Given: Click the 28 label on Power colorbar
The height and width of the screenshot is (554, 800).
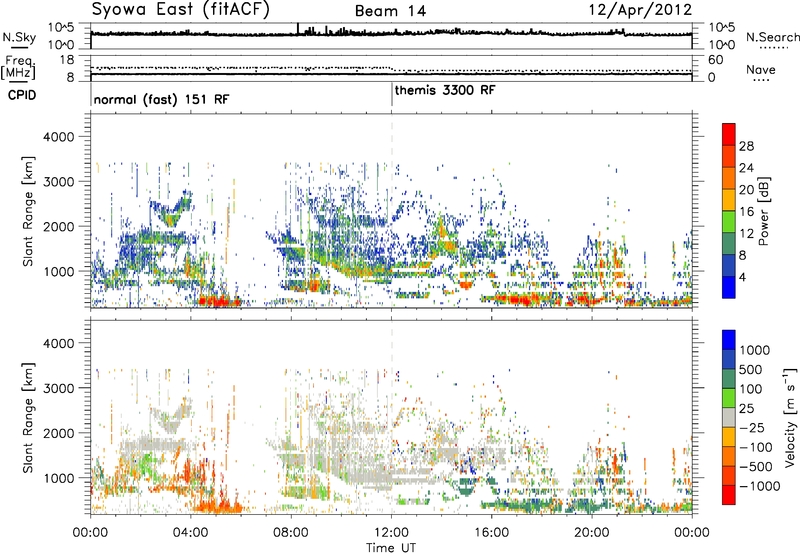Looking at the screenshot, I should coord(746,146).
